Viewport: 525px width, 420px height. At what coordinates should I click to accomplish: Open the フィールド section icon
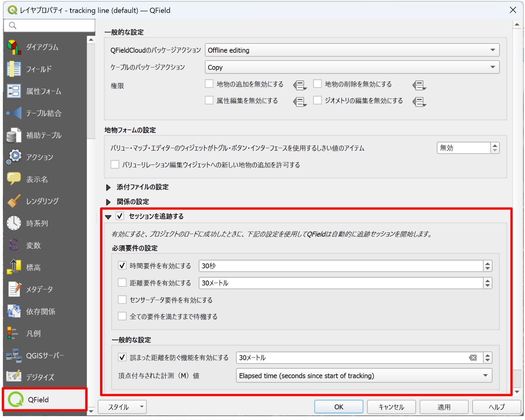tap(14, 69)
